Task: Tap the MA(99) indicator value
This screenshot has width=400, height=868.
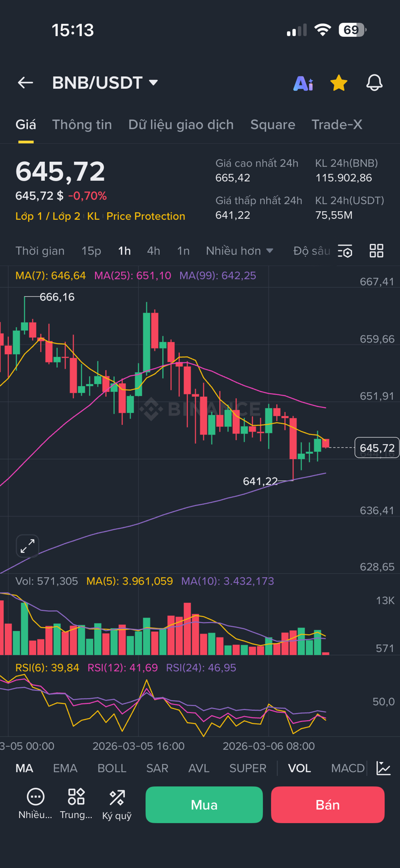Action: click(x=218, y=275)
